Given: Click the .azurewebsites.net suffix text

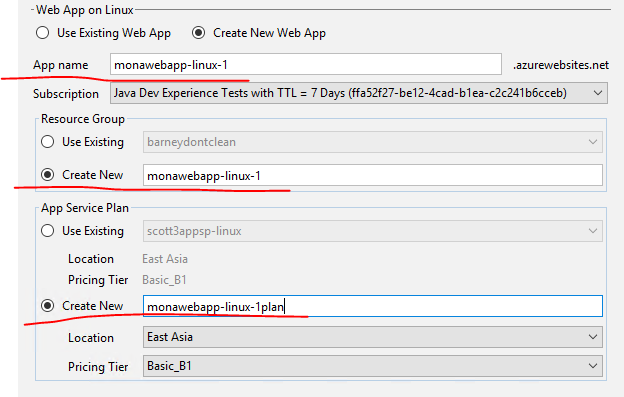Looking at the screenshot, I should tap(561, 65).
